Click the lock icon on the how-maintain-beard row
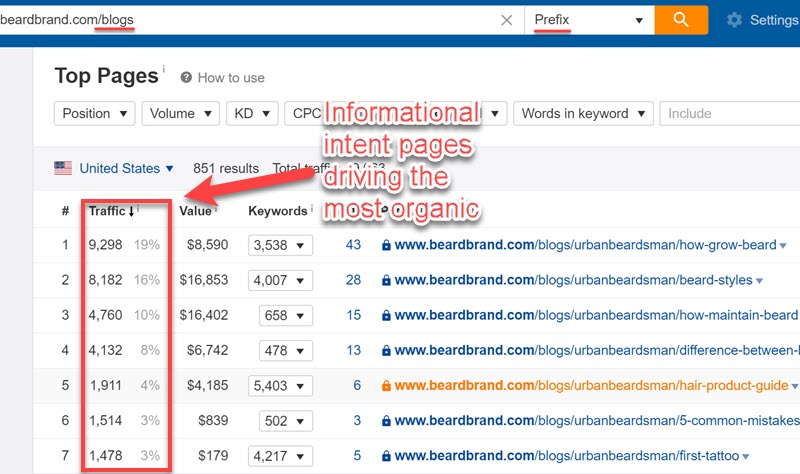Screen dimensions: 800x474 [x=386, y=316]
